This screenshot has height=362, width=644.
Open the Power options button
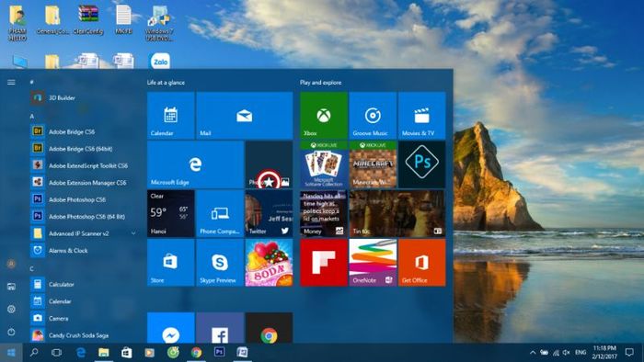[x=11, y=332]
